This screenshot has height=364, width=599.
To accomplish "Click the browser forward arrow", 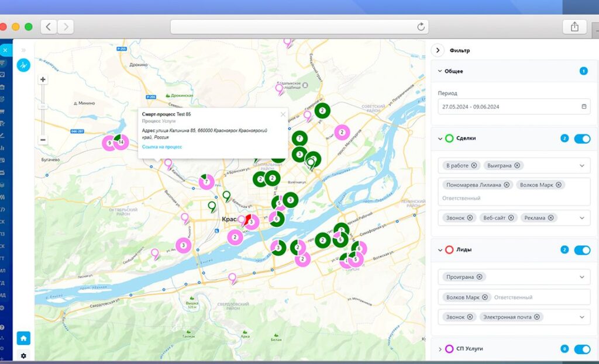I will click(x=66, y=27).
